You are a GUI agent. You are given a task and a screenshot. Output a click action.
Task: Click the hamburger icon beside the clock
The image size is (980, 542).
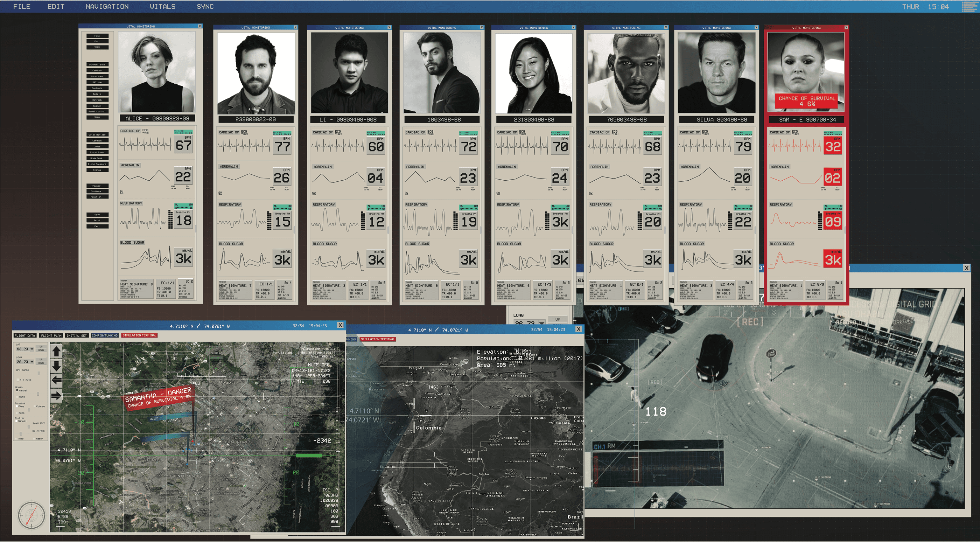coord(971,6)
